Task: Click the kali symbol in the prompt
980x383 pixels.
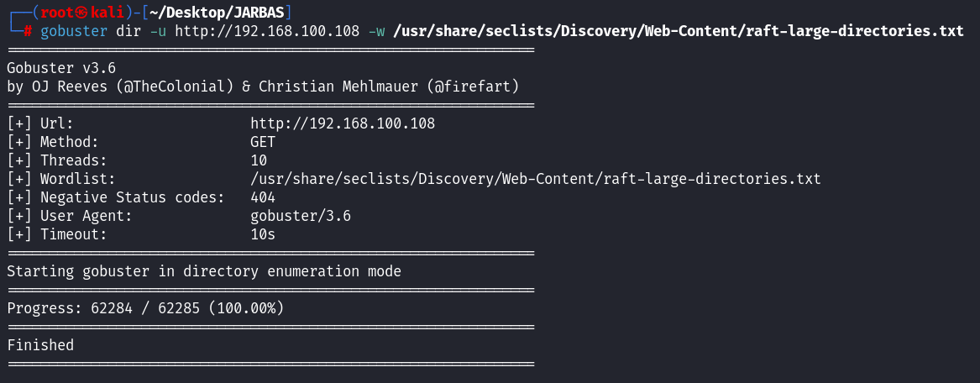Action: (x=80, y=13)
